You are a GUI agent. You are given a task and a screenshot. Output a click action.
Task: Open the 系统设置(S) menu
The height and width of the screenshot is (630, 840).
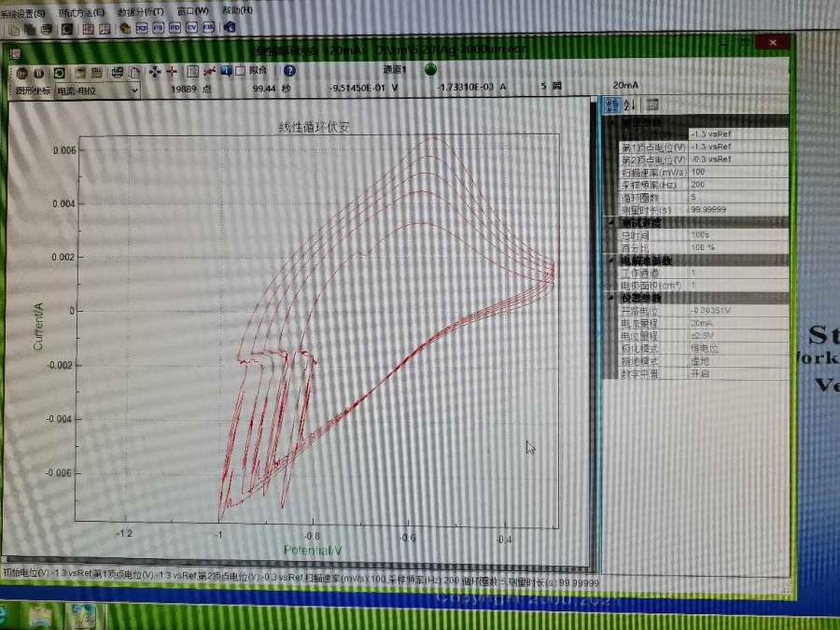point(22,13)
